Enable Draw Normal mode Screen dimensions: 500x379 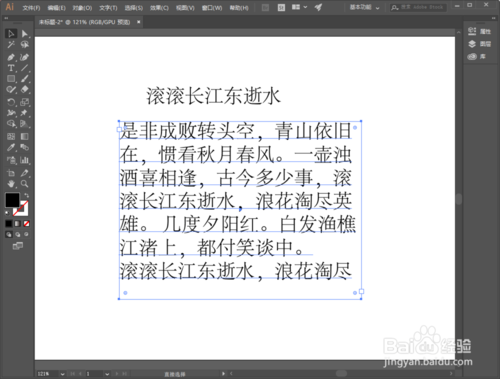9,235
